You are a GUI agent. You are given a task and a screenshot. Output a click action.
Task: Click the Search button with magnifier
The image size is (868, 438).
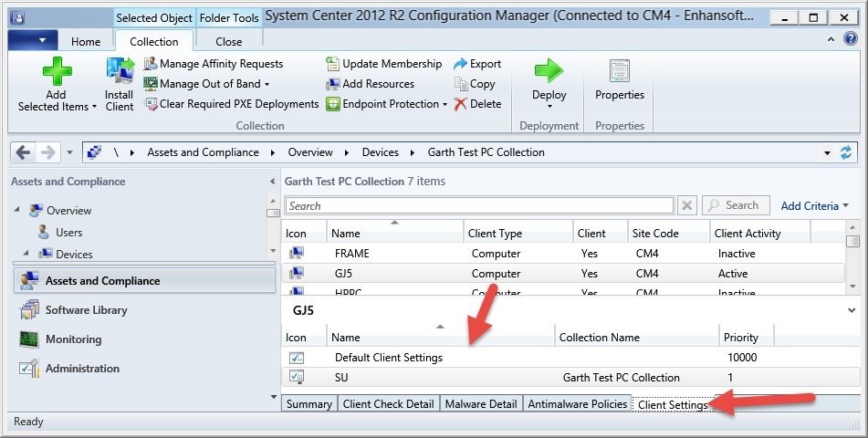tap(736, 205)
